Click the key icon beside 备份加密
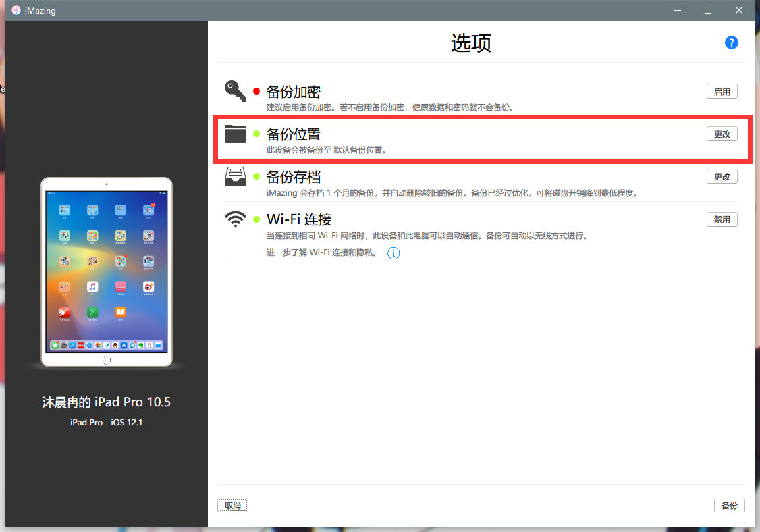Image resolution: width=760 pixels, height=532 pixels. [236, 91]
